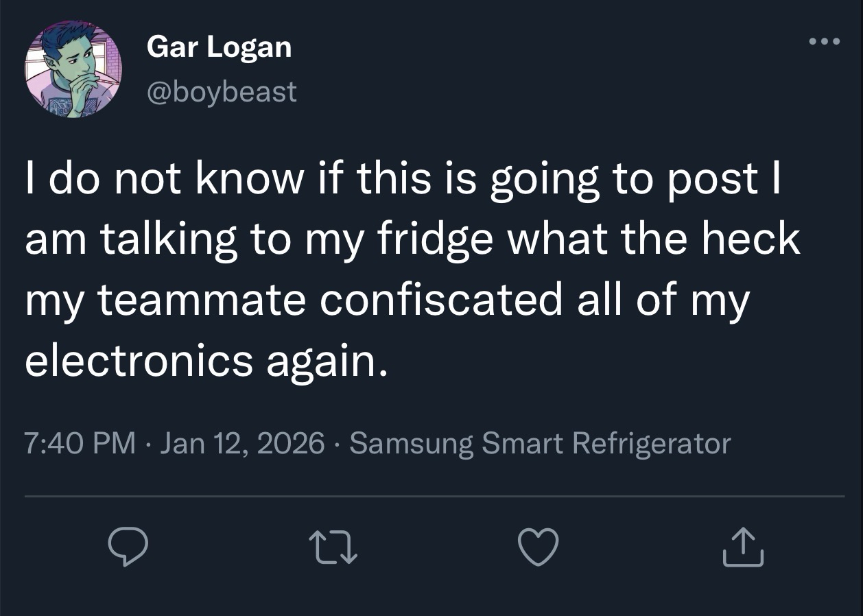Screen dimensions: 863x616
Task: Open the Samsung Smart Refrigerator source label
Action: point(540,443)
